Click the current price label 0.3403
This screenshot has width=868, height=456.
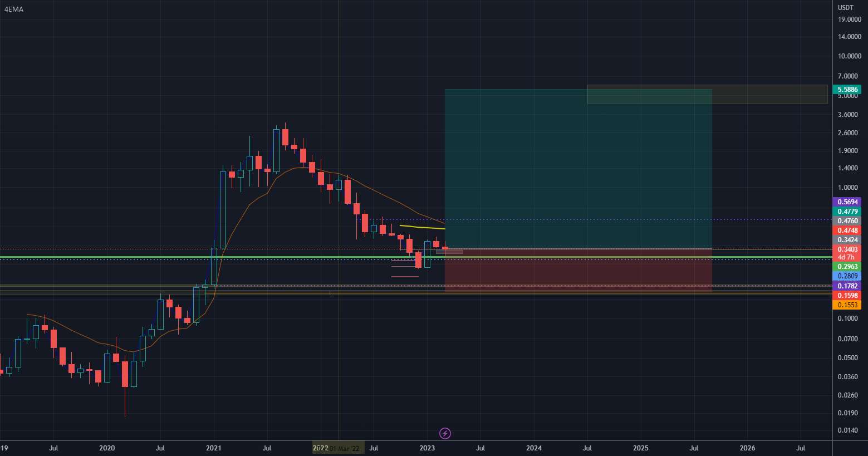(x=846, y=249)
